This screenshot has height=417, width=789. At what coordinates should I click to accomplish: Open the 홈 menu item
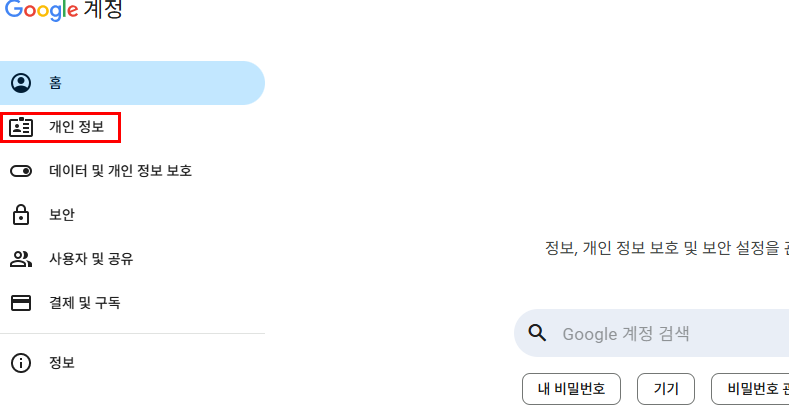132,83
